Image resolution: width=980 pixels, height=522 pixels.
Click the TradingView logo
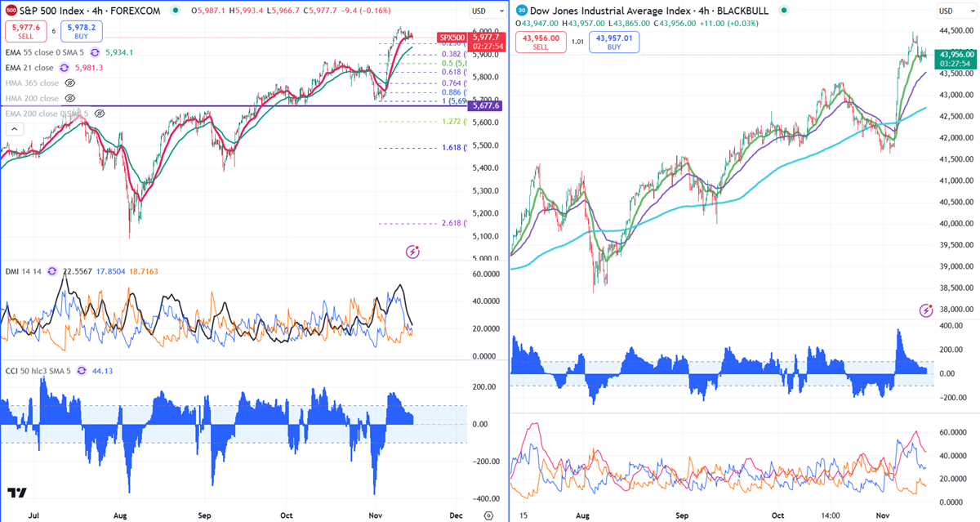click(x=17, y=493)
